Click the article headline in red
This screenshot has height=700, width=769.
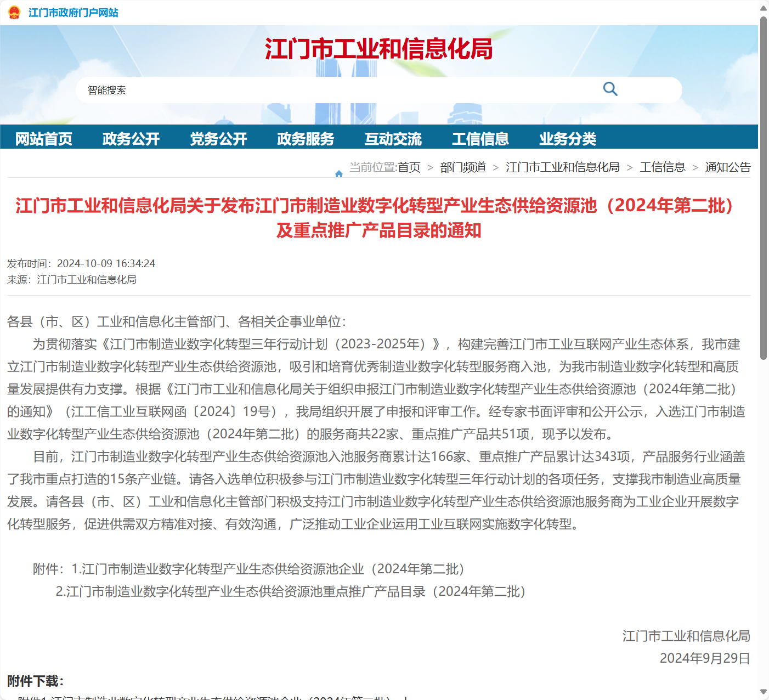[x=378, y=218]
